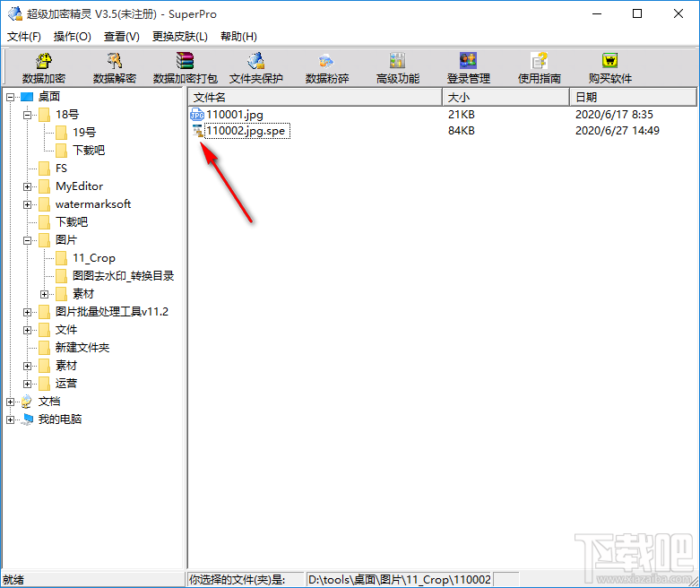Click the folder icon beside 新建文件夹

(44, 348)
